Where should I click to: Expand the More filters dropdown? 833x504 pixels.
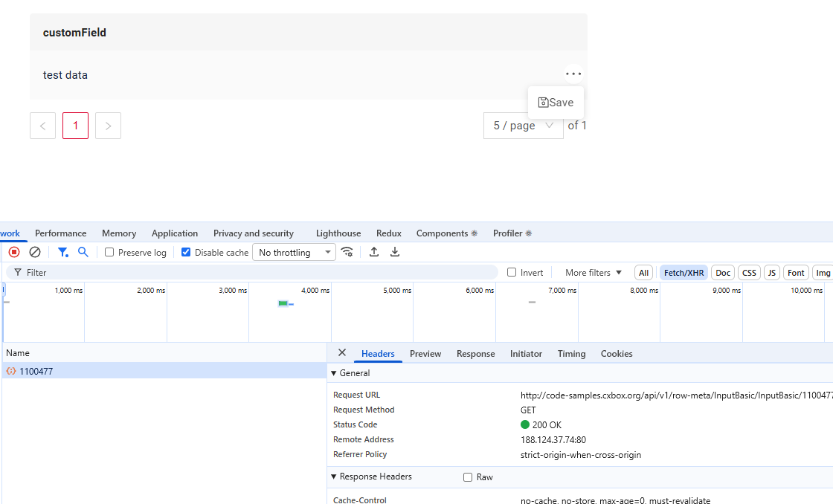click(x=593, y=273)
